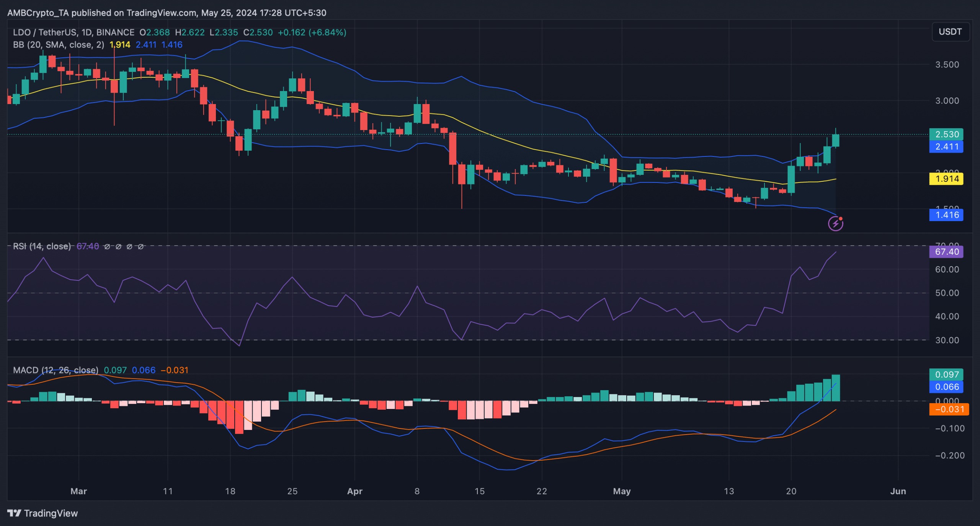Click the blue 2.411 upper band label

click(946, 147)
